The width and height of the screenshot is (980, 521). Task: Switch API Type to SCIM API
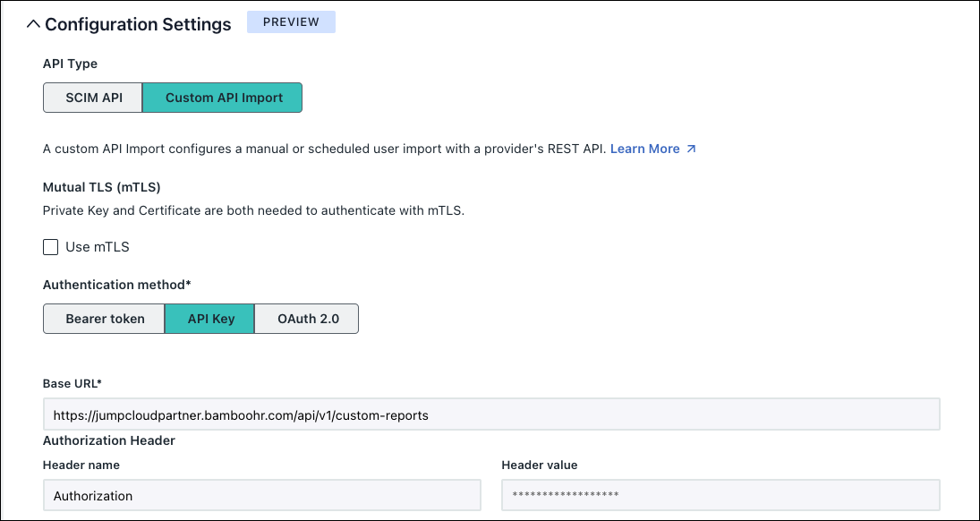92,97
